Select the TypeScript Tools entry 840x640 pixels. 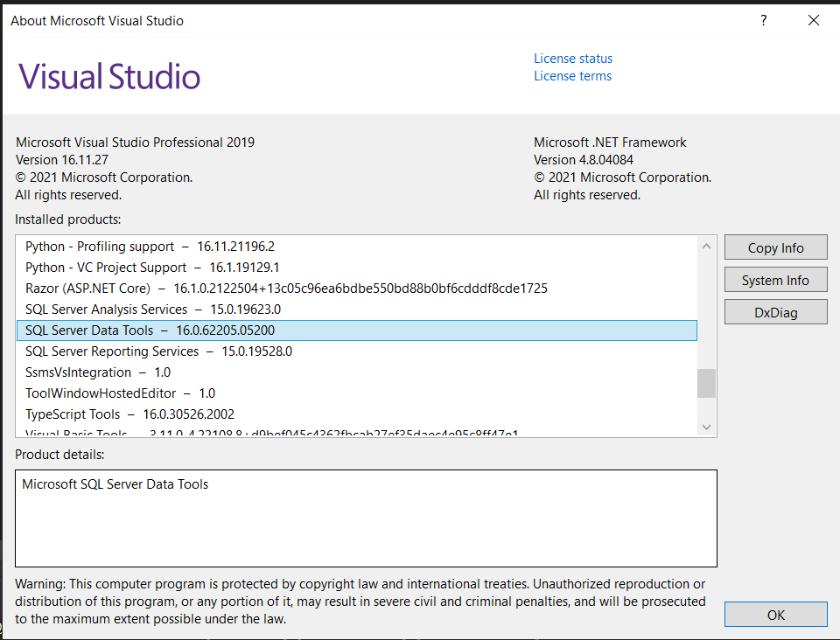(x=357, y=414)
